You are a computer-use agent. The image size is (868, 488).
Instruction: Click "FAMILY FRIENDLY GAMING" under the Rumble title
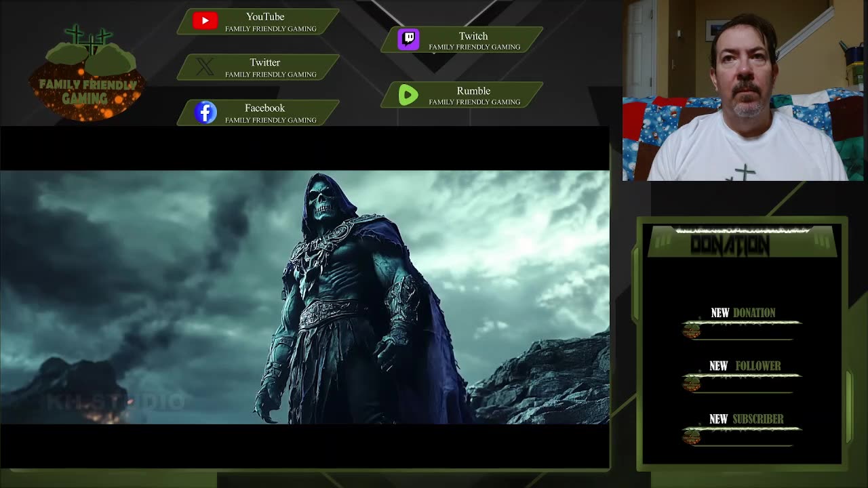pos(475,102)
